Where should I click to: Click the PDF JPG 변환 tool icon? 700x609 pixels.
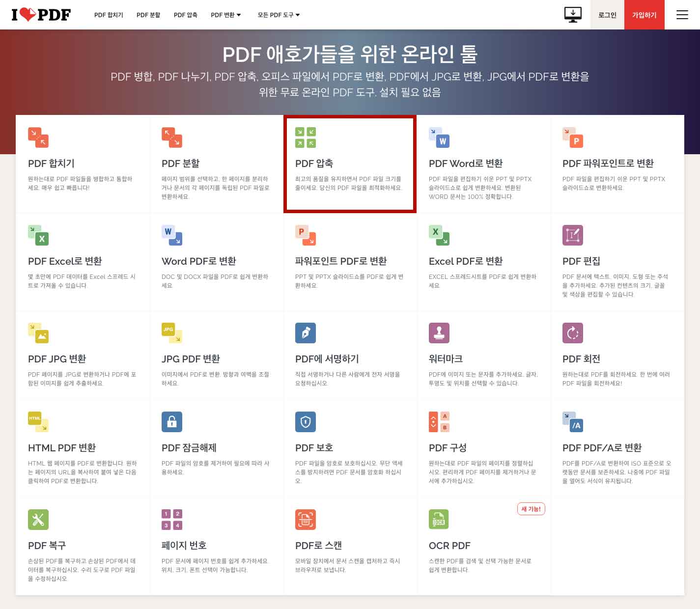38,333
